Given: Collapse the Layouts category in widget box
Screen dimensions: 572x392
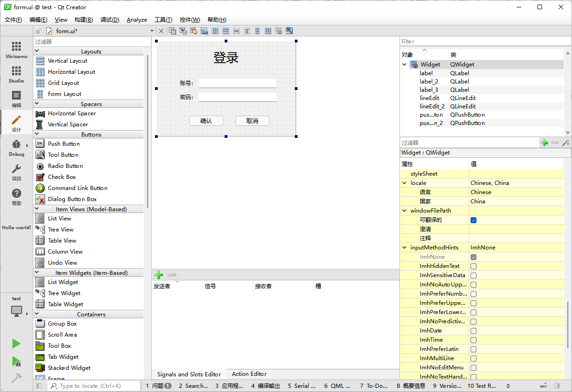Looking at the screenshot, I should [37, 51].
